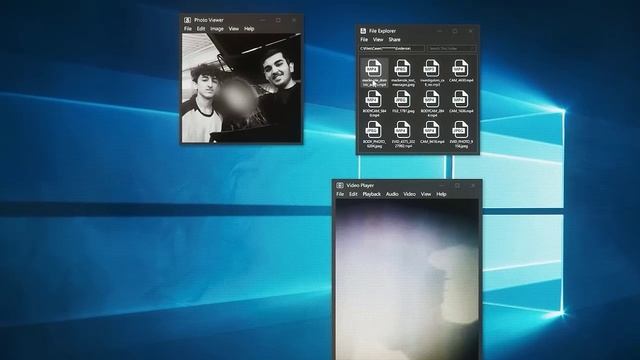Image resolution: width=640 pixels, height=360 pixels.
Task: Select the MP3 audio file icon
Action: (x=431, y=73)
